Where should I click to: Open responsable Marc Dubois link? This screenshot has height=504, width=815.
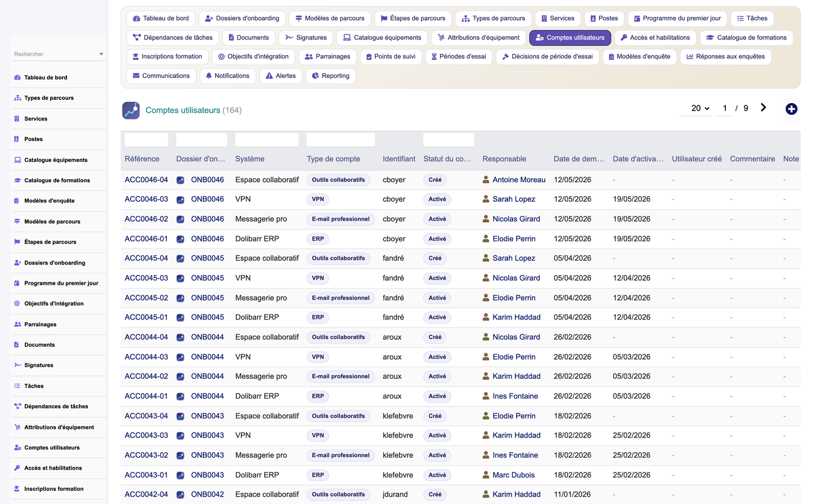click(x=513, y=475)
